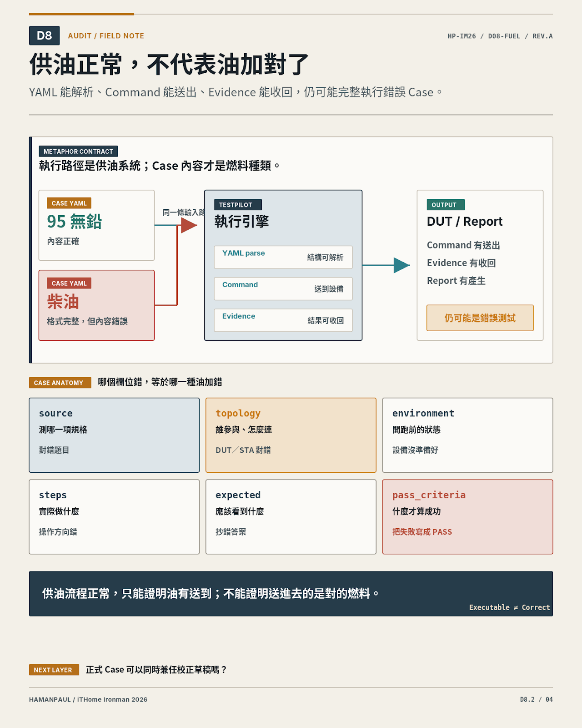Click the red arrowhead pointing to 執行引擎
582x728 pixels.
[x=189, y=225]
